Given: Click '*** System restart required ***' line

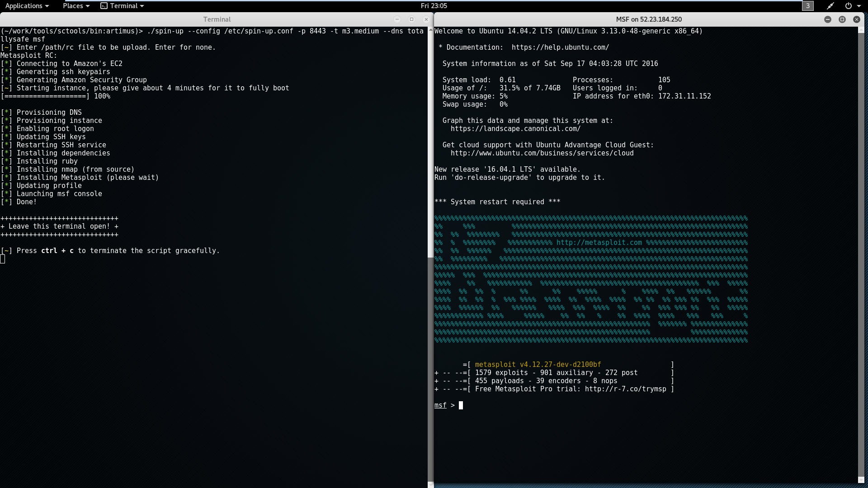Looking at the screenshot, I should pos(497,202).
